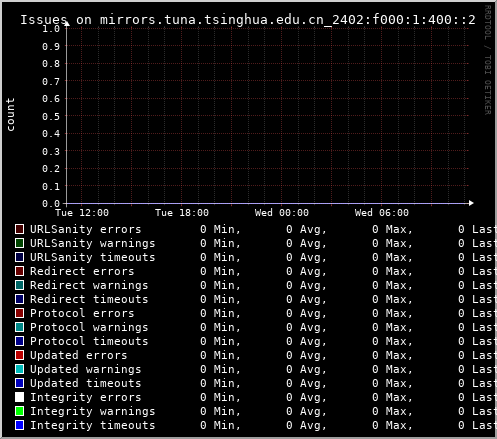Click the URLSanity errors color swatch
This screenshot has height=439, width=497.
click(x=20, y=229)
